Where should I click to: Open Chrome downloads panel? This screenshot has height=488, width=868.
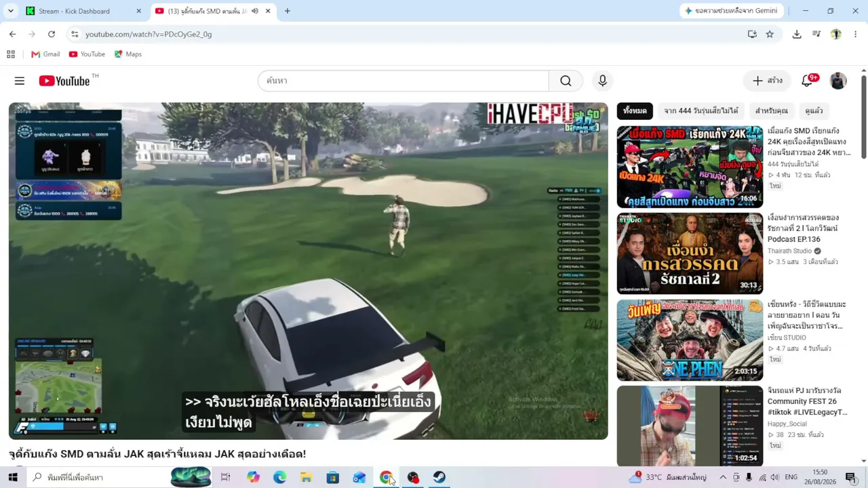pyautogui.click(x=797, y=34)
